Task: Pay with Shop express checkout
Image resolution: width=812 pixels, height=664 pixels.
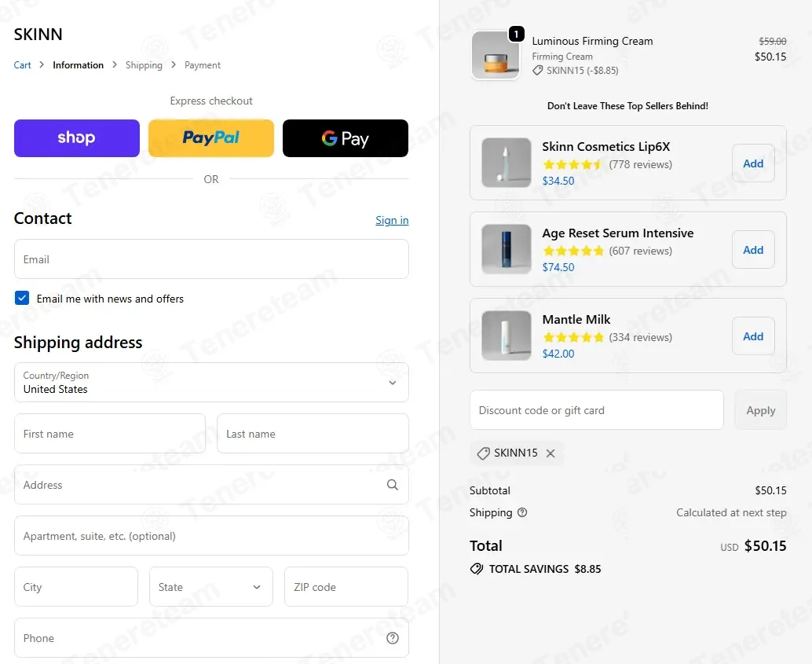Action: (77, 138)
